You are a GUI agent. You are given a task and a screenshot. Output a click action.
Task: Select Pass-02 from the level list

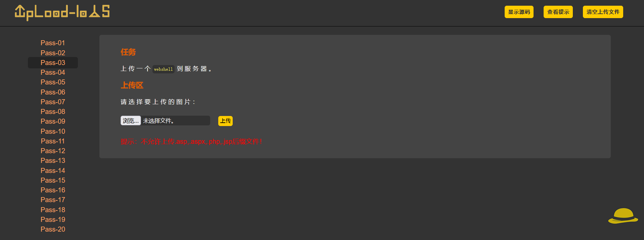[53, 53]
